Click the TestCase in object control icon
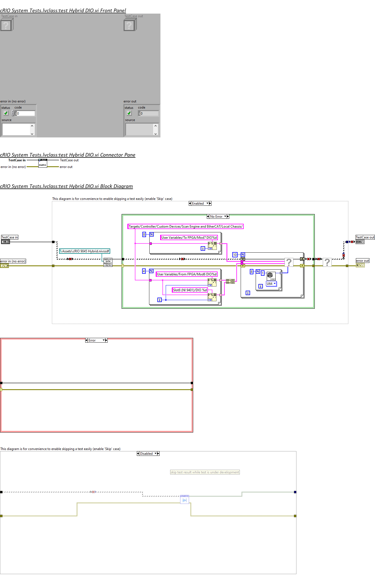 (x=7, y=25)
